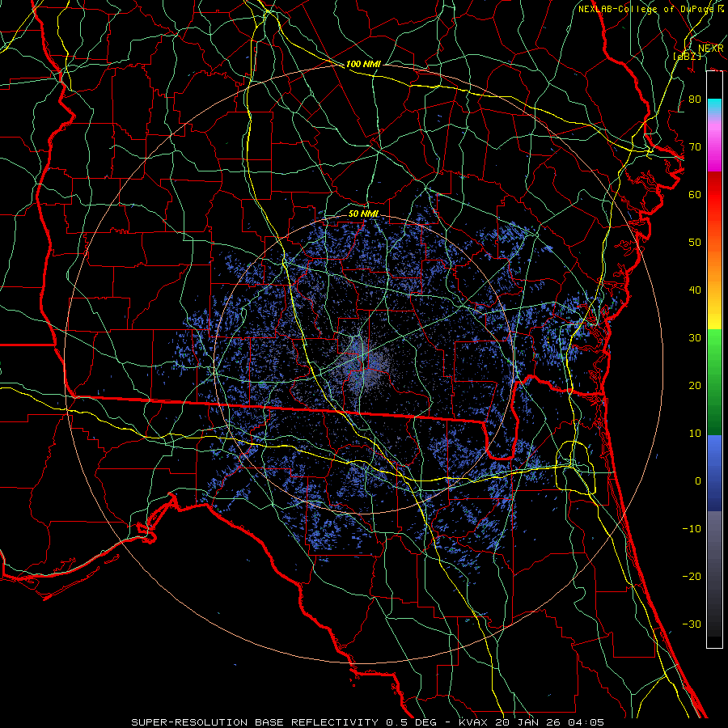The height and width of the screenshot is (728, 728).
Task: Select the -30 value on the dBZ scale
Action: click(x=692, y=624)
